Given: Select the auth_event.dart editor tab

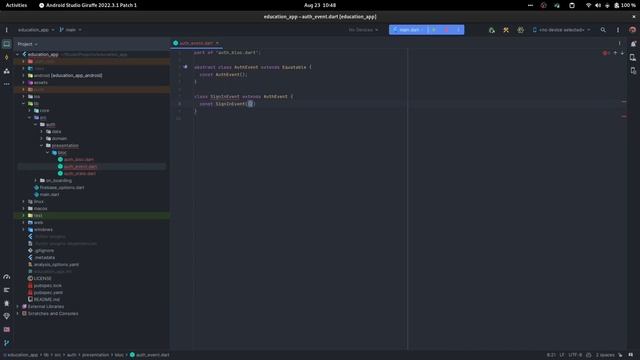Looking at the screenshot, I should 196,43.
